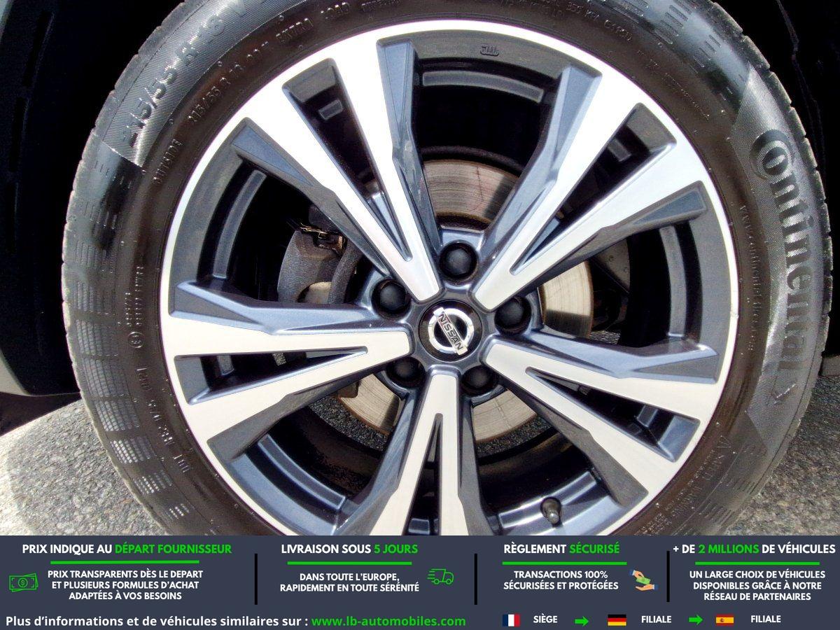Click the green arrow before the Spanish flag
The height and width of the screenshot is (630, 840).
(695, 620)
